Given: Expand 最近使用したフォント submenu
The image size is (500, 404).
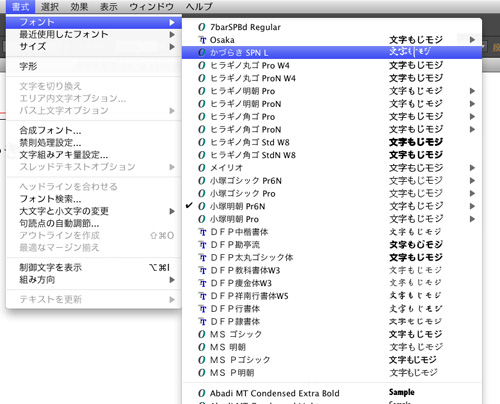Looking at the screenshot, I should 94,34.
